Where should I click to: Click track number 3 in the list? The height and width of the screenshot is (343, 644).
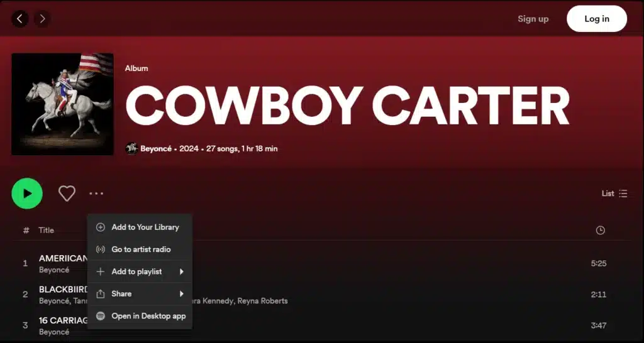pyautogui.click(x=25, y=326)
